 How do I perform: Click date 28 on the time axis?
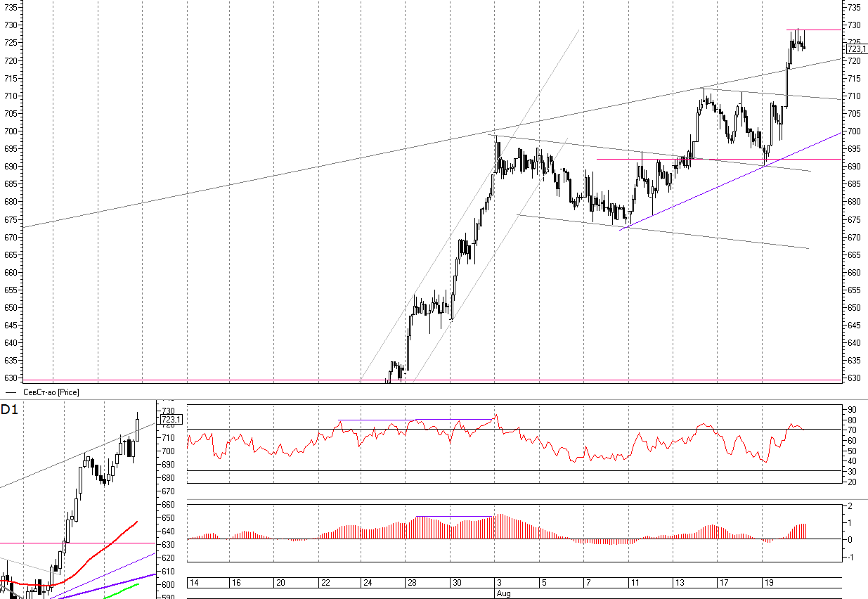tap(413, 583)
